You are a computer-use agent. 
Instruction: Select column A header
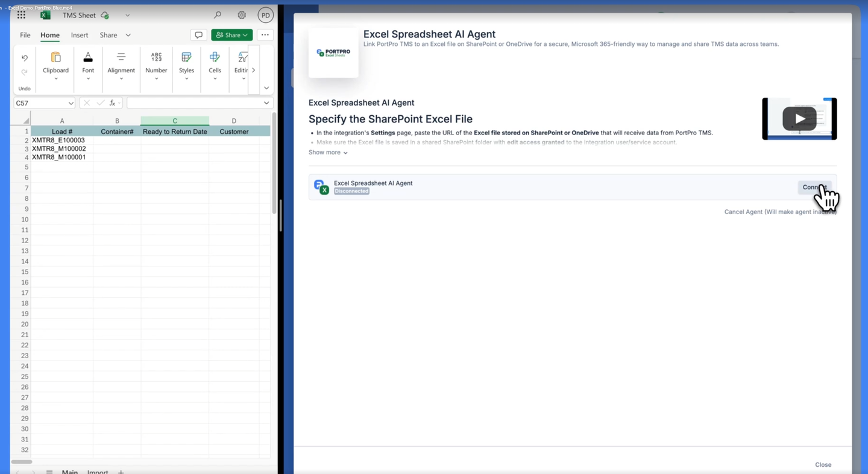coord(62,121)
